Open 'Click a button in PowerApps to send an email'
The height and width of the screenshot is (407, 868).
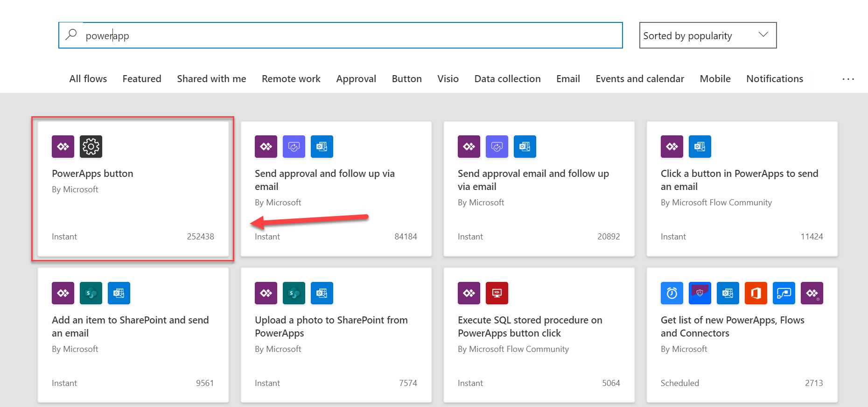(740, 180)
